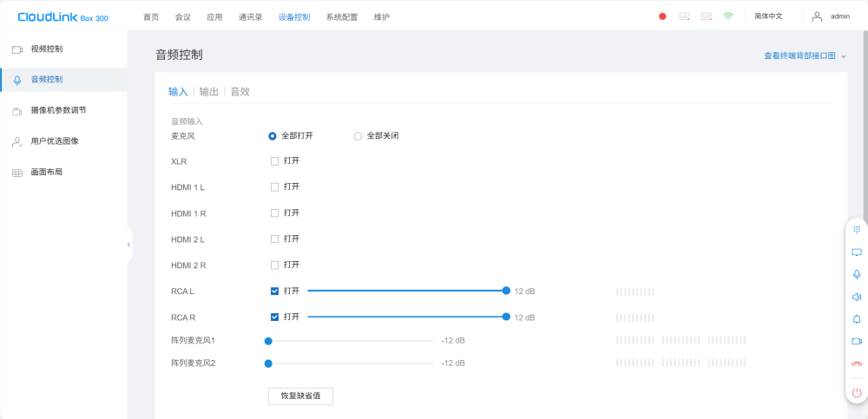
Task: Click the CloudLink Box 300 logo
Action: [63, 17]
